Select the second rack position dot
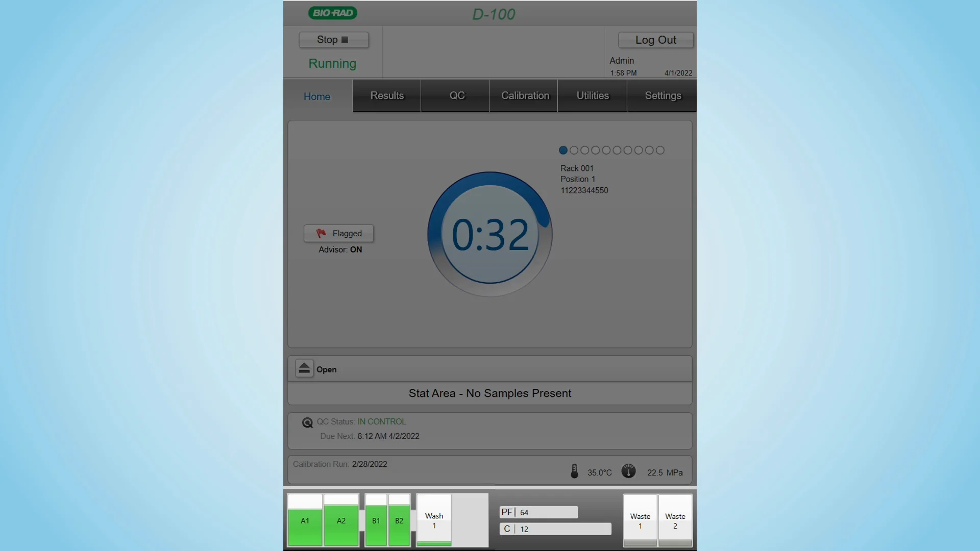This screenshot has height=551, width=980. click(x=574, y=150)
